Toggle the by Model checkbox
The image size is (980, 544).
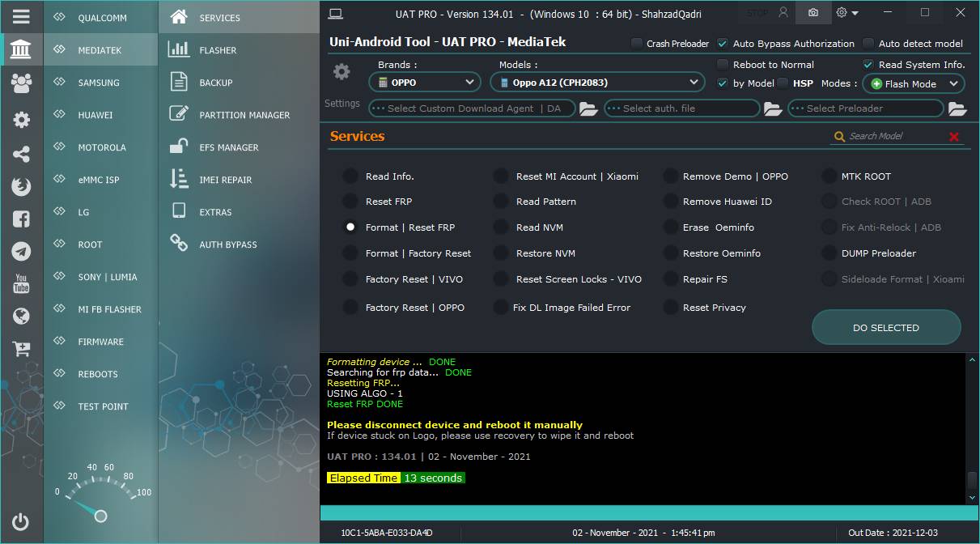[x=723, y=83]
